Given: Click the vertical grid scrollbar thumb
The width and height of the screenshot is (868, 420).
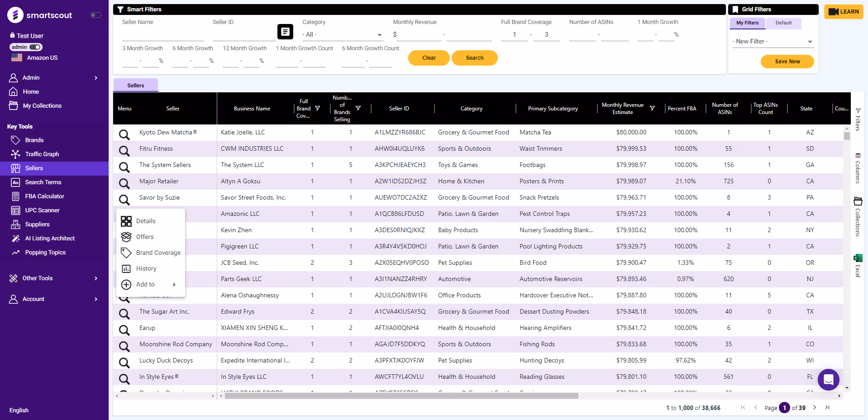Looking at the screenshot, I should tap(847, 136).
